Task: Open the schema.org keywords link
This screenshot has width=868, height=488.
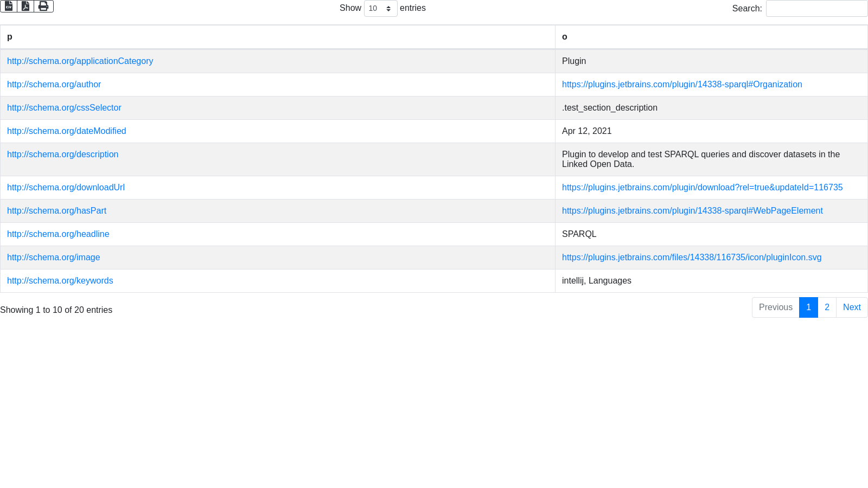Action: click(x=60, y=281)
